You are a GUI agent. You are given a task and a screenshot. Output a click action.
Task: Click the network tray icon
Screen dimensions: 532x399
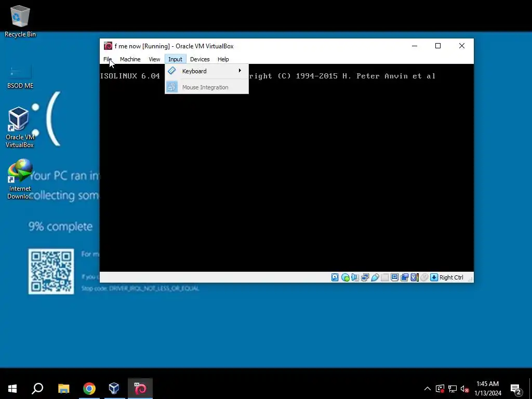pyautogui.click(x=453, y=389)
